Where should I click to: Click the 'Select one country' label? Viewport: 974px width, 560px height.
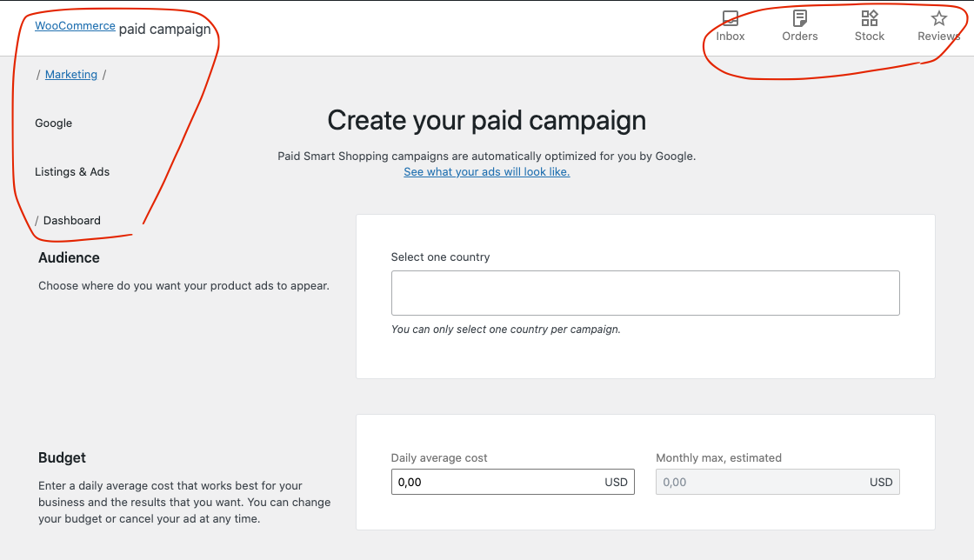pos(440,257)
